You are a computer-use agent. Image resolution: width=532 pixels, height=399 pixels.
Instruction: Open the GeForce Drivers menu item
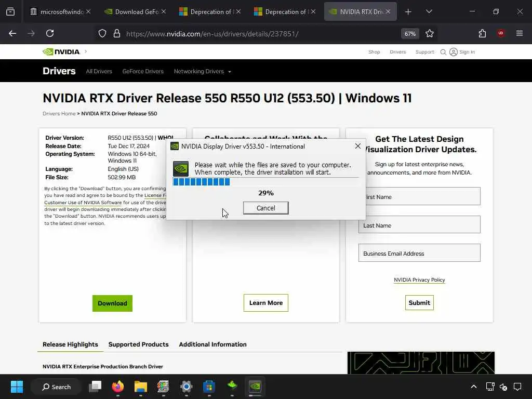click(143, 71)
